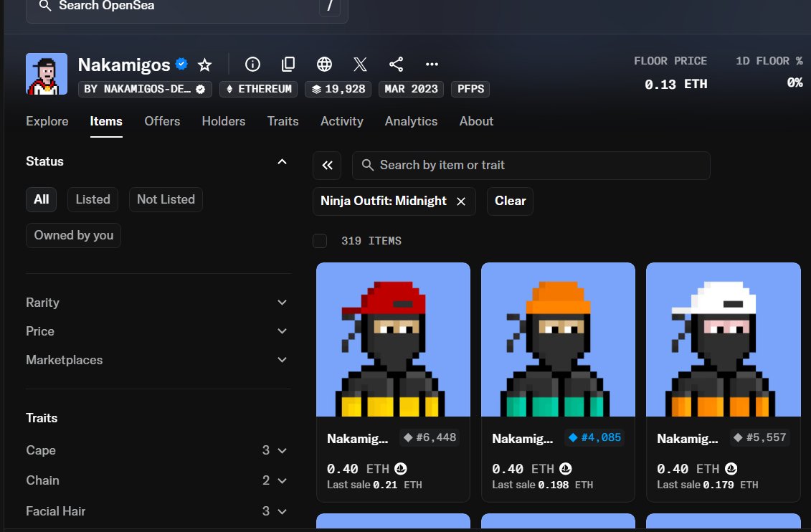Click the copy address icon
This screenshot has height=532, width=811.
tap(288, 64)
